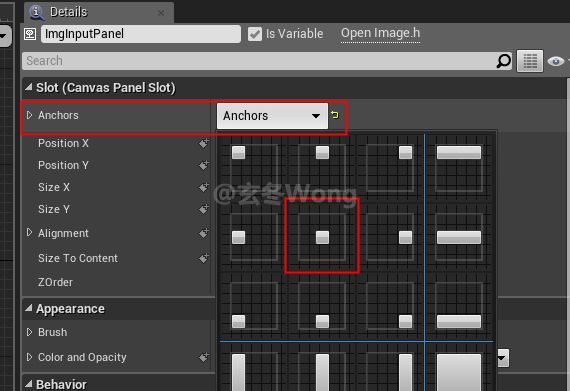Expand the Anchors property row
This screenshot has width=570, height=391.
(x=29, y=115)
